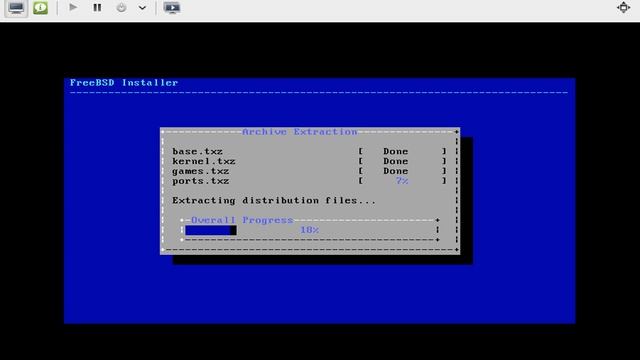Click the power shutdown icon
The width and height of the screenshot is (640, 360).
[121, 7]
